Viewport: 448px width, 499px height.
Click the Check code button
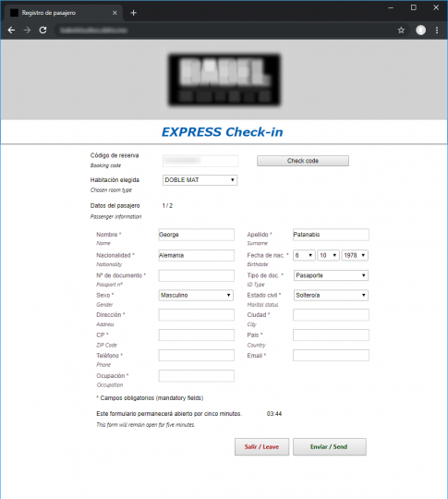pyautogui.click(x=303, y=161)
